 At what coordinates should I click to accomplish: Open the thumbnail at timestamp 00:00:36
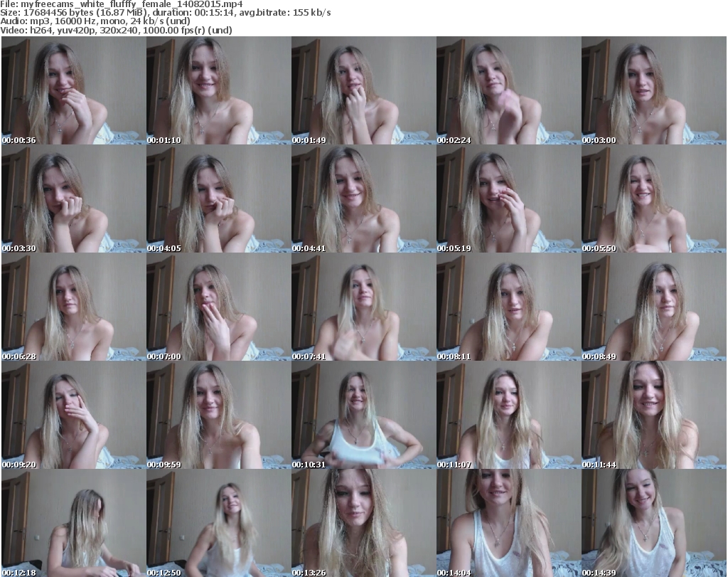(74, 90)
